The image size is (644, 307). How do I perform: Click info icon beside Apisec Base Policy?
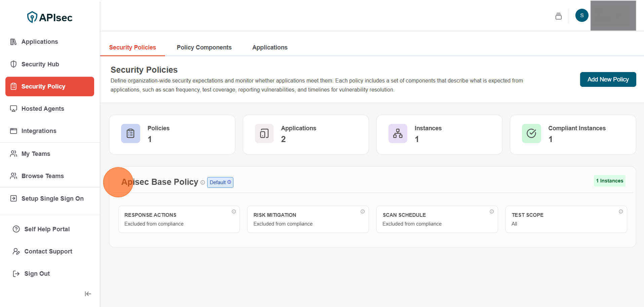tap(203, 182)
